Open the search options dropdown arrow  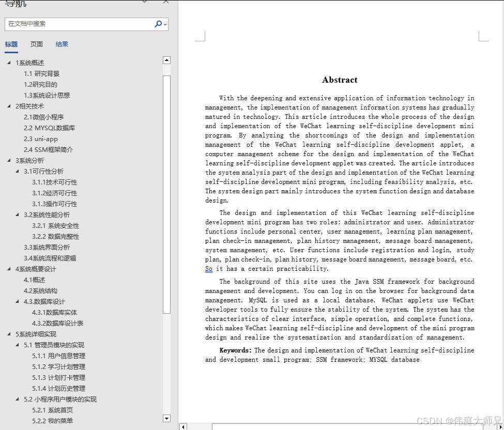coord(165,24)
